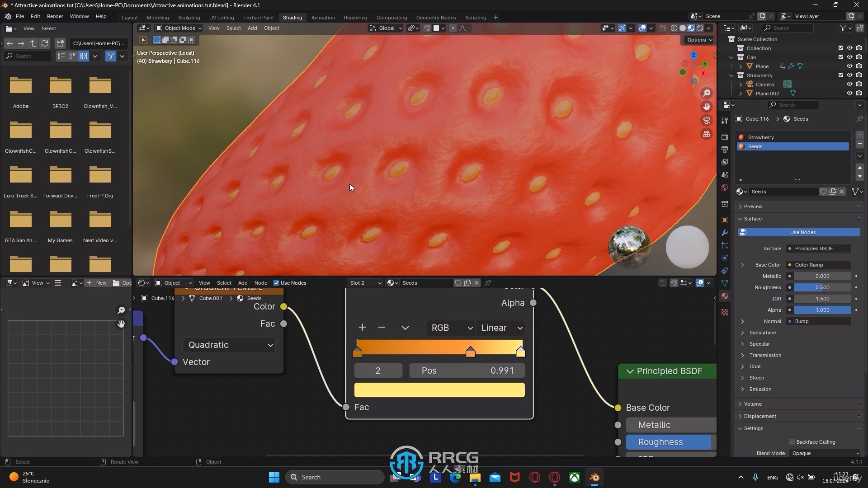The width and height of the screenshot is (868, 488).
Task: Uncheck Can collection exclude checkbox
Action: [x=841, y=57]
